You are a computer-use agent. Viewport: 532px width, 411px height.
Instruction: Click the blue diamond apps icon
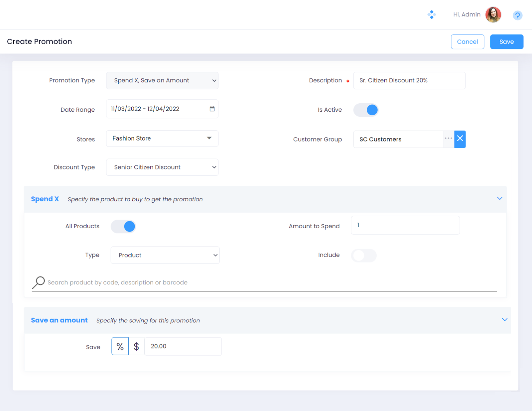(432, 15)
